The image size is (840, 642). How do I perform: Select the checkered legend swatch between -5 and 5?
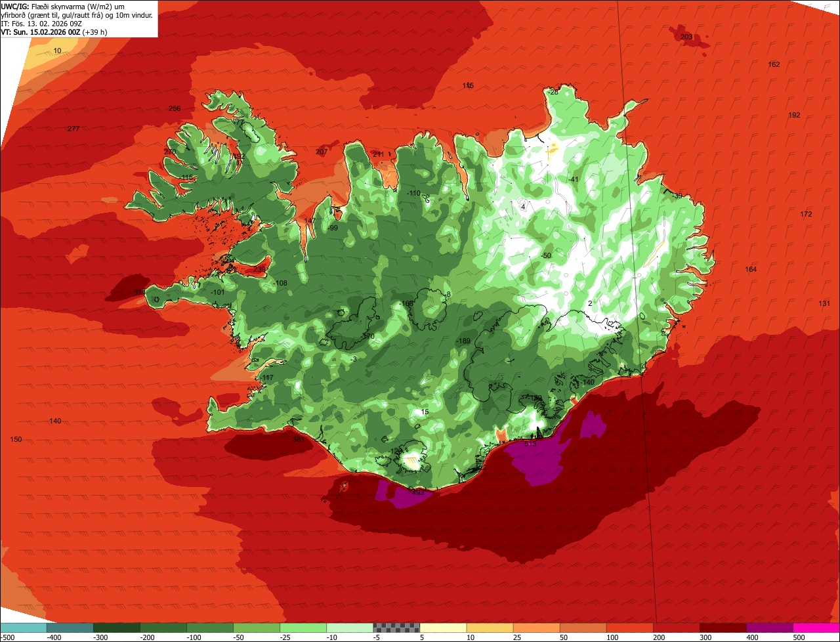click(x=396, y=628)
